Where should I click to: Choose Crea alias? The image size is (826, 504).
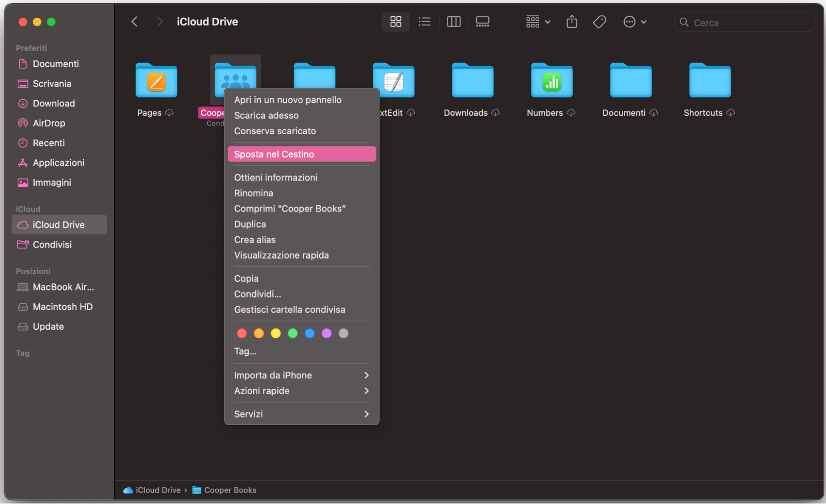[x=302, y=240]
